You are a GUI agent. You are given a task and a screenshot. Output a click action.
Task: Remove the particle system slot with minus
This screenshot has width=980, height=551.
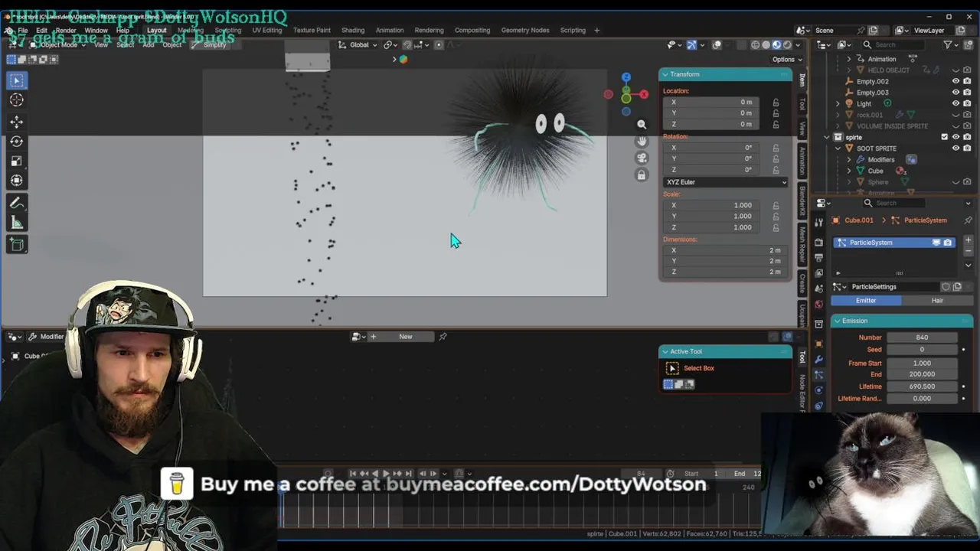click(968, 251)
